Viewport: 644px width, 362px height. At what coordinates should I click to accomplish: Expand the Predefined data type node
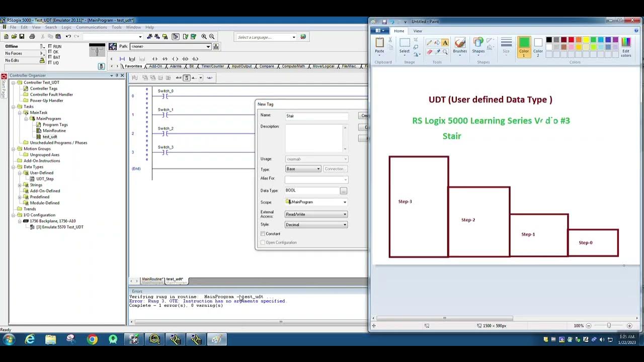click(20, 197)
